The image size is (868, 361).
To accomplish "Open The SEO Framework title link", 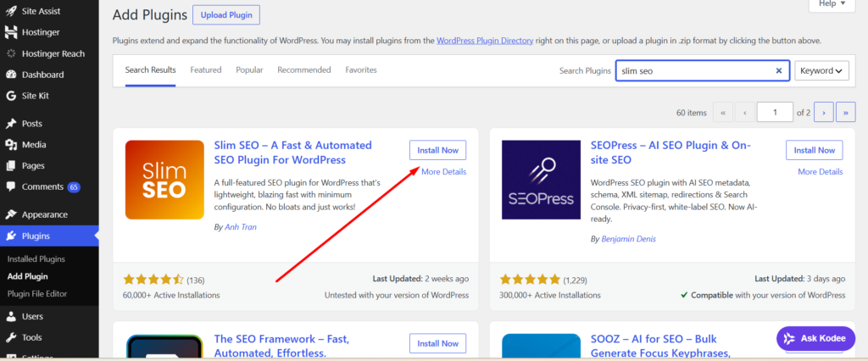I will [x=281, y=345].
